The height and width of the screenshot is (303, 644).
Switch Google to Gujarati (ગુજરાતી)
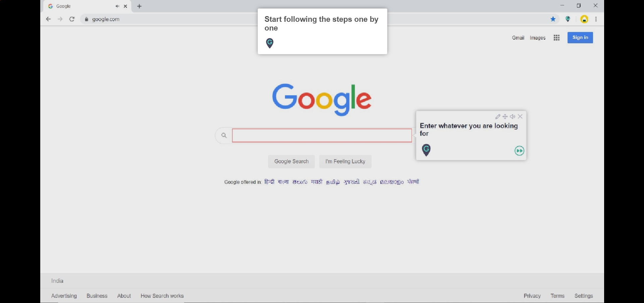pyautogui.click(x=352, y=182)
